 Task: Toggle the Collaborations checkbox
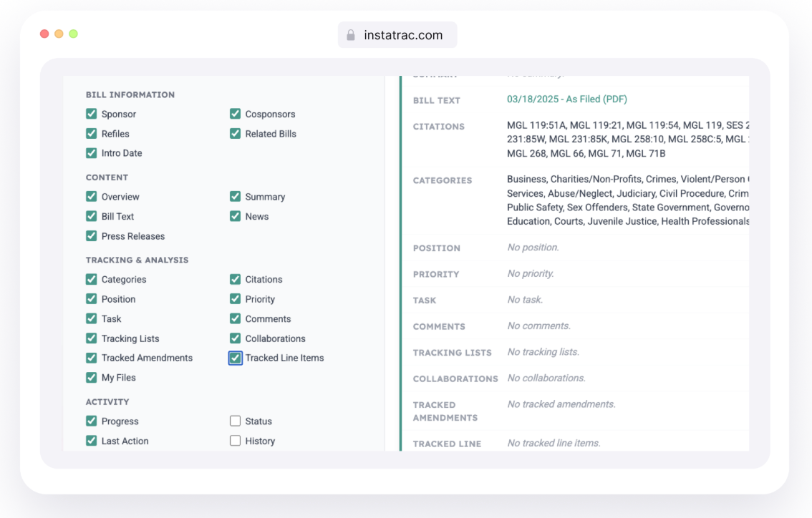click(x=235, y=338)
